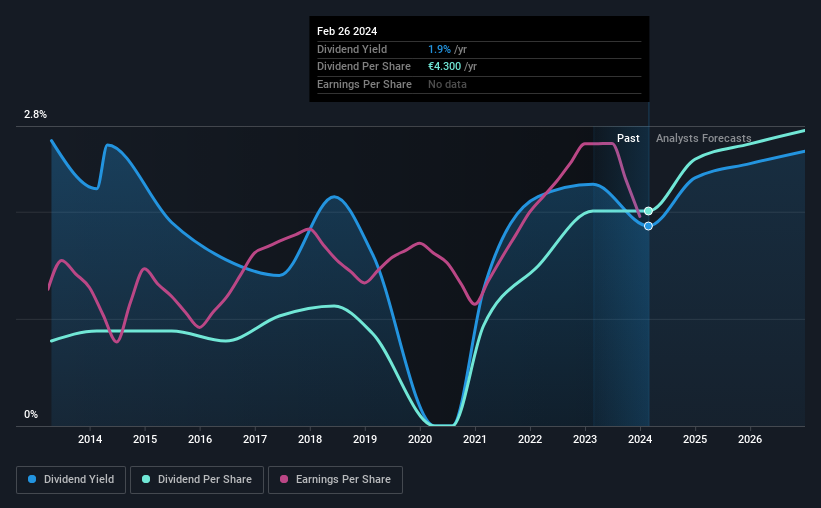Click the 2014 x-axis label

click(x=90, y=439)
